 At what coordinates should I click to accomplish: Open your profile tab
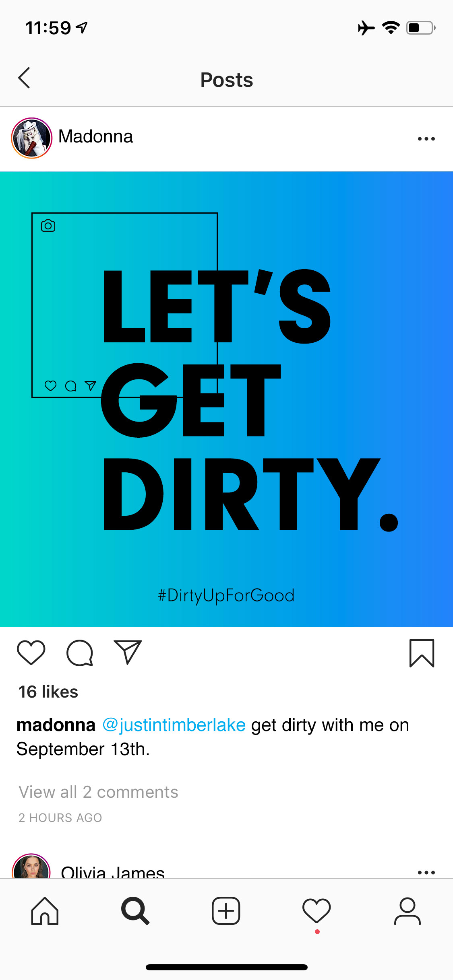pos(407,911)
